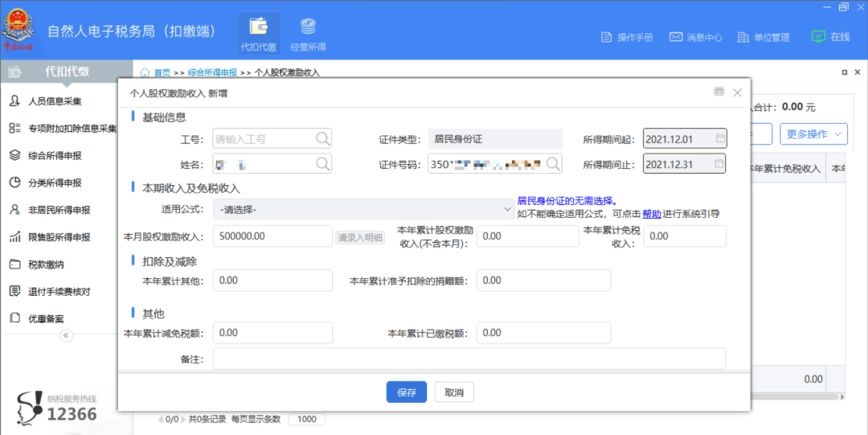The image size is (868, 435).
Task: Click the previous page arrow in pager
Action: 161,420
